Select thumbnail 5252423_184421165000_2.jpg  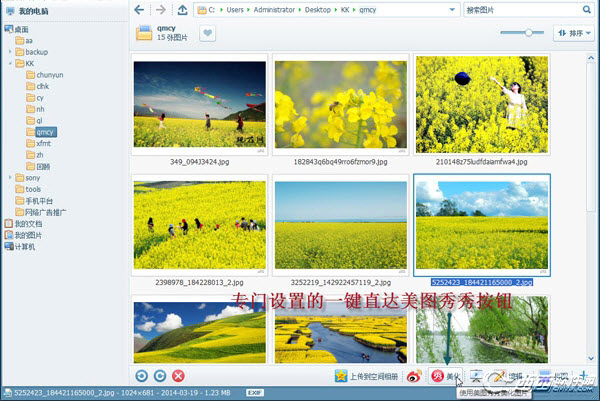coord(482,225)
